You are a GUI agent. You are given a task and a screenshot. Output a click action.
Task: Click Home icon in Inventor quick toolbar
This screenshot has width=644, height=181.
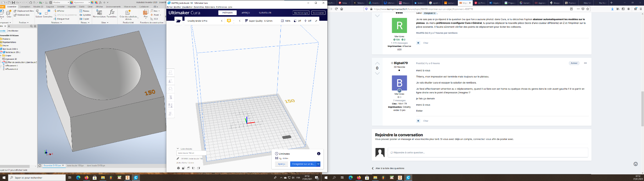[31, 3]
